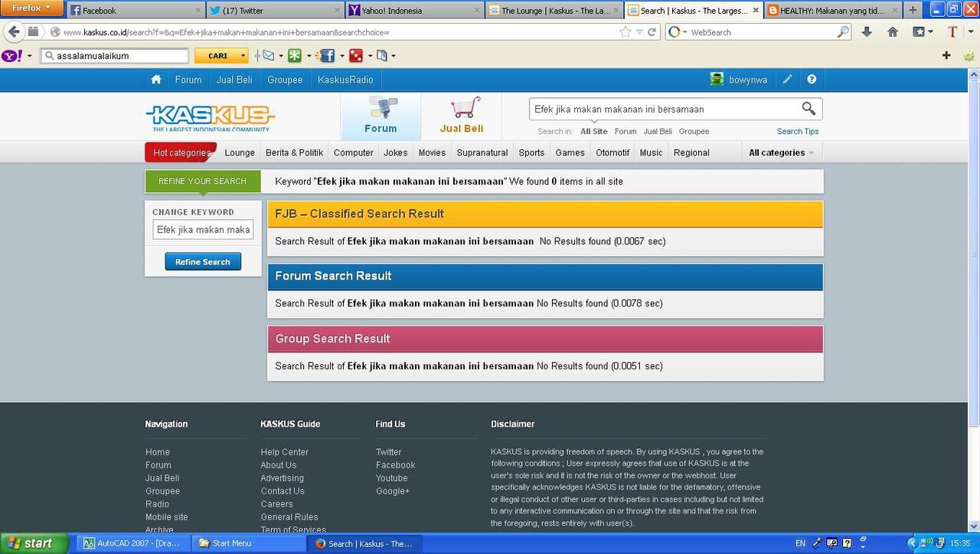Expand the mail icon dropdown arrow
The height and width of the screenshot is (554, 980).
(281, 56)
